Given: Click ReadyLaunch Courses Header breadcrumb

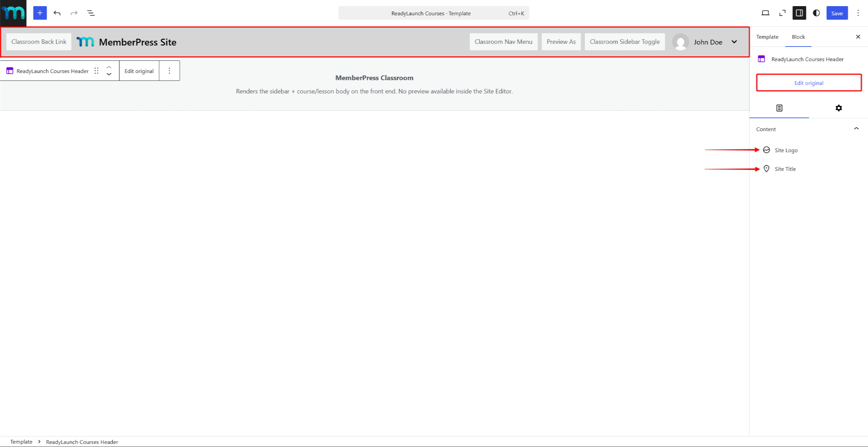Looking at the screenshot, I should coord(82,442).
